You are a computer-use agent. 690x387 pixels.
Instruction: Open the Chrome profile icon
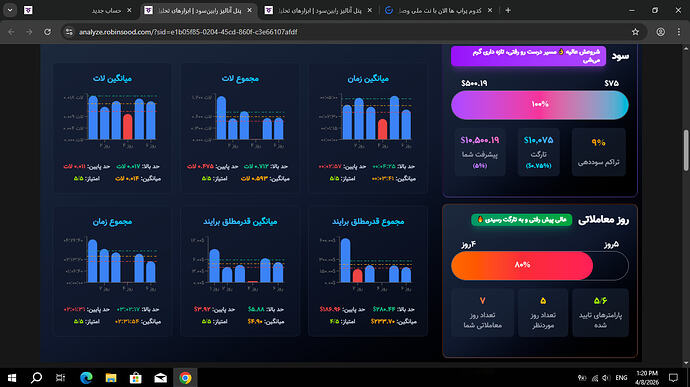click(x=661, y=32)
